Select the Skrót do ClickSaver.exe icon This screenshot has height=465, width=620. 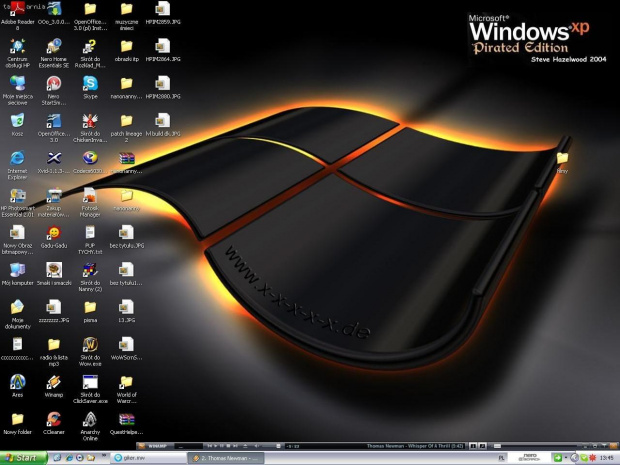click(90, 389)
